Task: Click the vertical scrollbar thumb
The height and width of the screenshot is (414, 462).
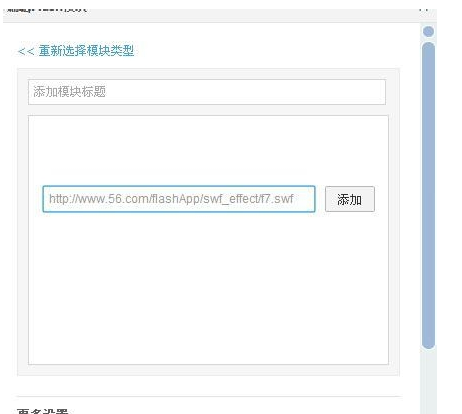Action: coord(428,196)
